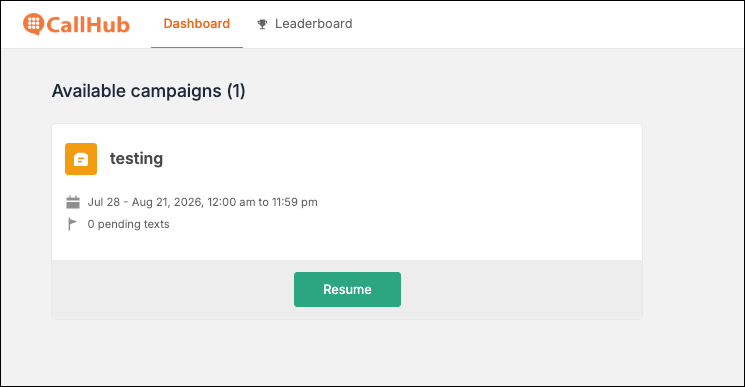Screen dimensions: 745x387
Task: Click the grey footer strip around Resume
Action: coord(523,289)
